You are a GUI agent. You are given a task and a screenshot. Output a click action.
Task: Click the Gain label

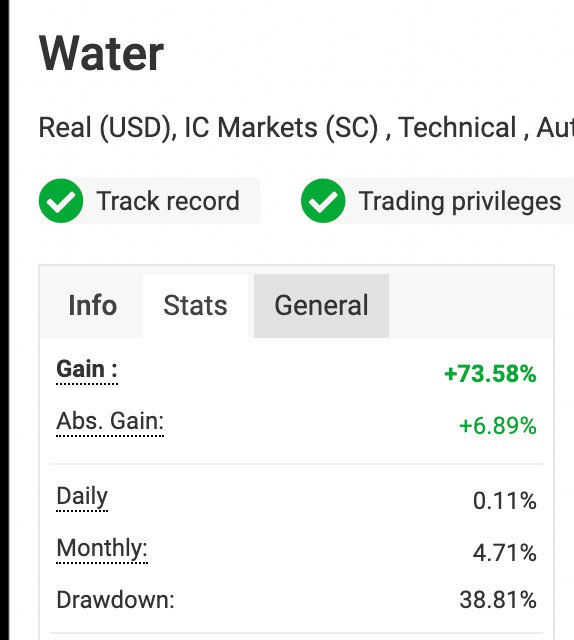pyautogui.click(x=87, y=369)
